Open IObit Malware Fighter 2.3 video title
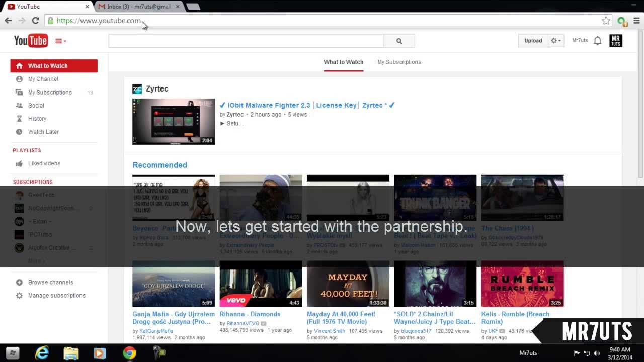The image size is (644, 362). tap(307, 105)
